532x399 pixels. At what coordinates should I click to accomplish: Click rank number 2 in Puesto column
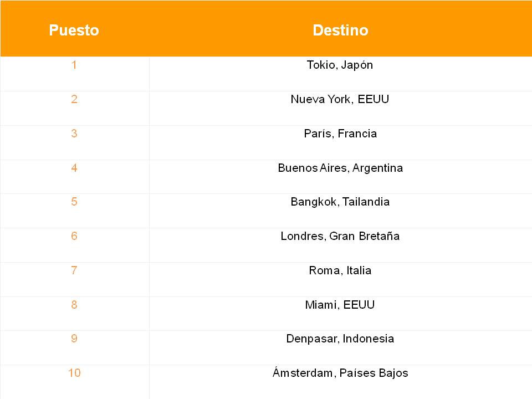(x=74, y=99)
